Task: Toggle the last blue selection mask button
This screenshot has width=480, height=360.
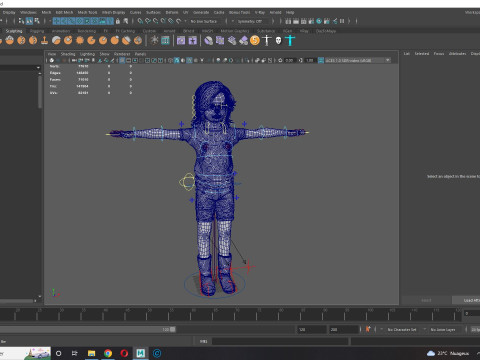Action: (110, 21)
